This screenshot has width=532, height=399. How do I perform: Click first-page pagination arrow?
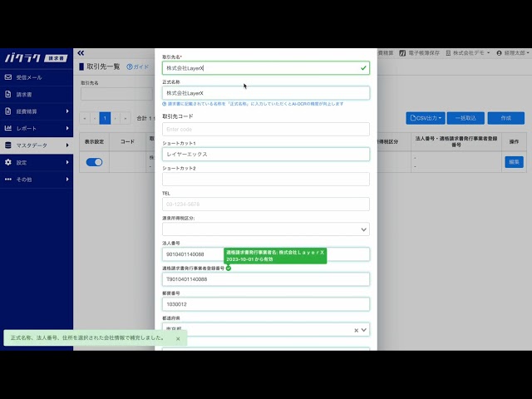(85, 118)
